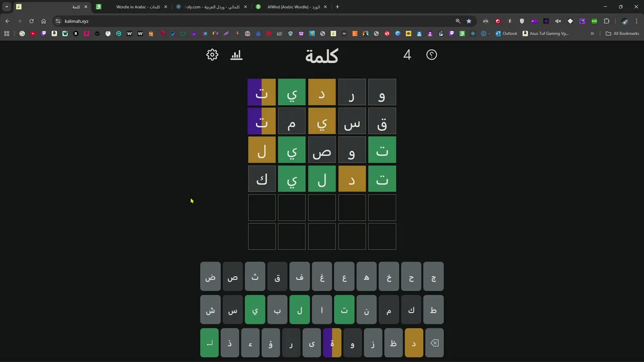The height and width of the screenshot is (362, 644).
Task: Tap the ف key on the keyboard
Action: coord(299,277)
